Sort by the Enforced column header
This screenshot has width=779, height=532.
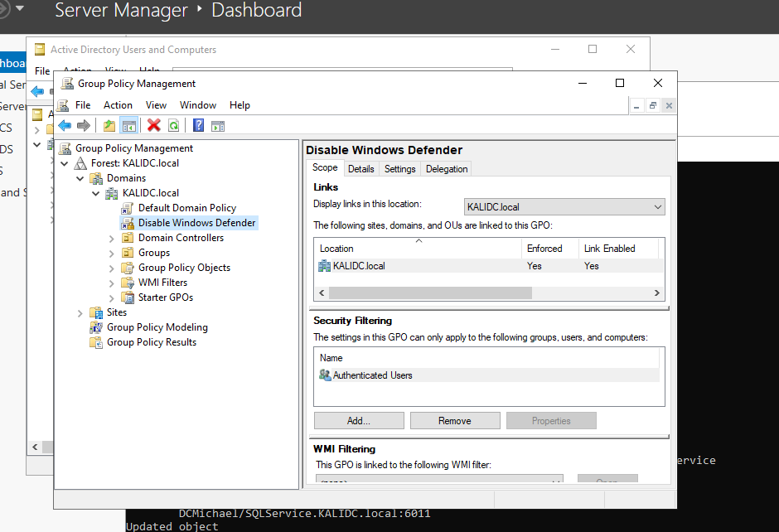coord(550,249)
